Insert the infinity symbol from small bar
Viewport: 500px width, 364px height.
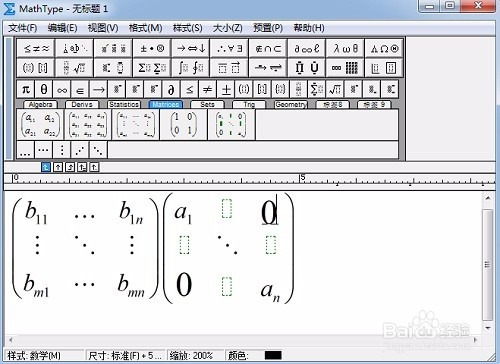(x=62, y=89)
